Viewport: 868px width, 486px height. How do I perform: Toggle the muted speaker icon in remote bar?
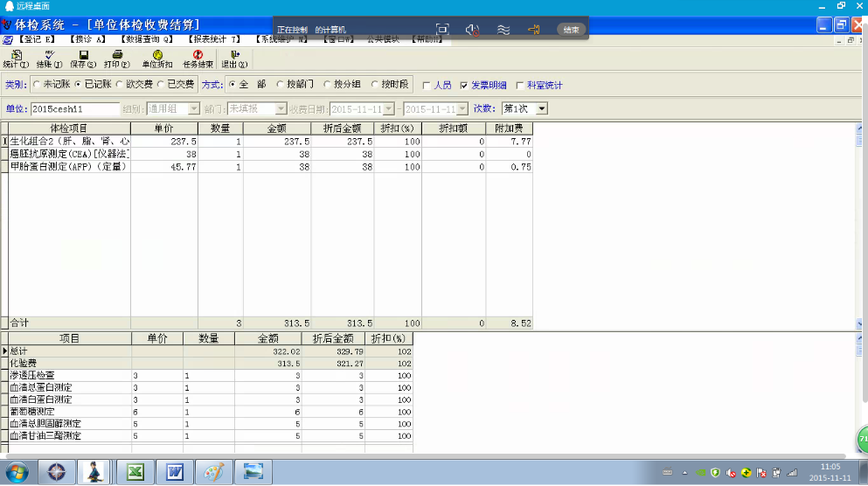pos(472,30)
